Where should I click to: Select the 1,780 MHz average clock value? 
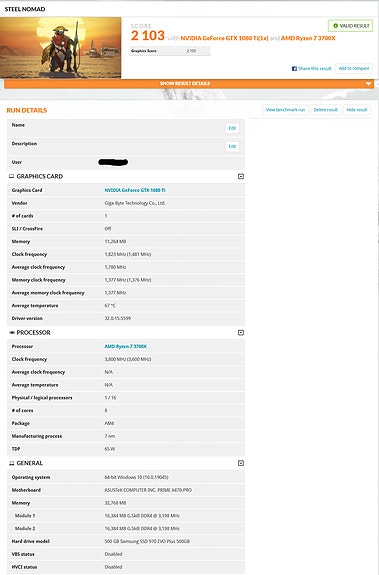coord(115,267)
